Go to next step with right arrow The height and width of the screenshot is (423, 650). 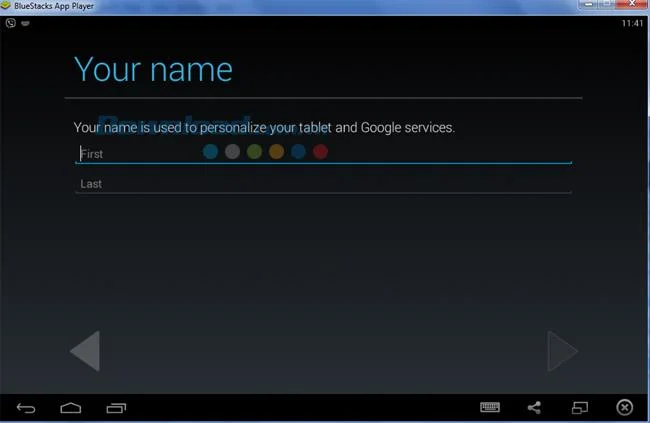[x=562, y=351]
